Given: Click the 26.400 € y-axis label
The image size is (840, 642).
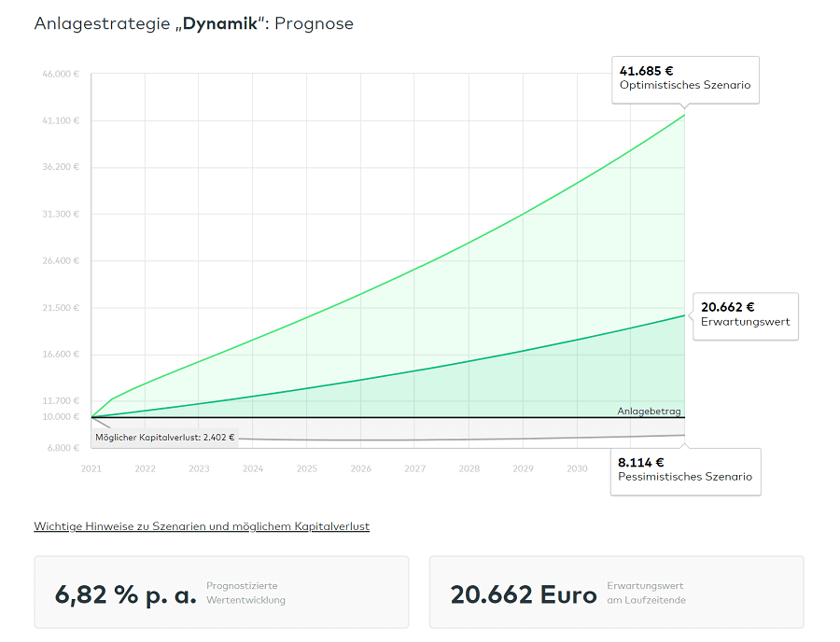Looking at the screenshot, I should click(x=61, y=260).
